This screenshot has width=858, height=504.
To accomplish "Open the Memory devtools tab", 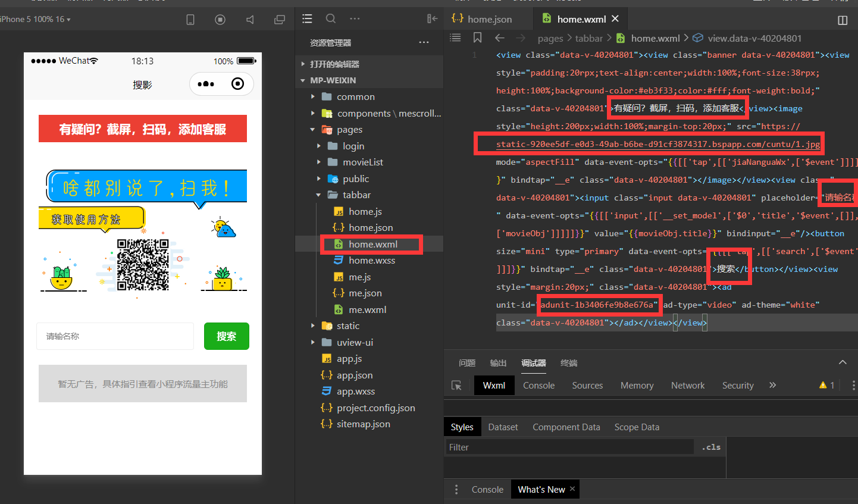I will point(637,386).
